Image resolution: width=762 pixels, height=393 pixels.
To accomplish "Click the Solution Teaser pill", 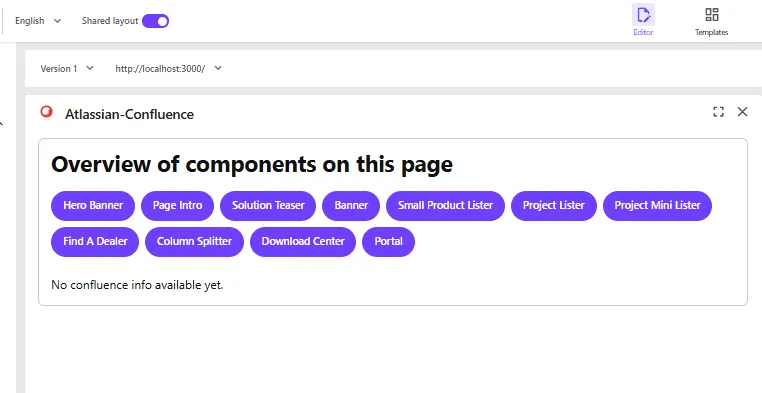I will 268,205.
